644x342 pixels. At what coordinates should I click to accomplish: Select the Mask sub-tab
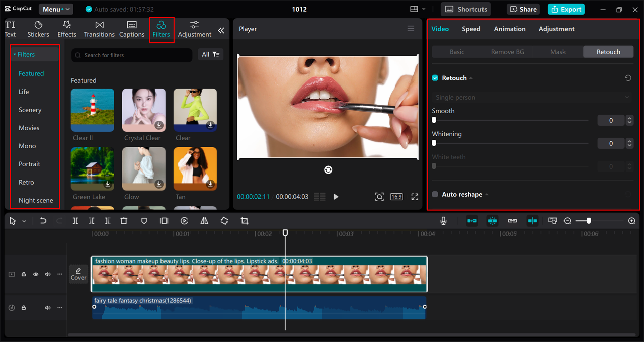tap(558, 52)
